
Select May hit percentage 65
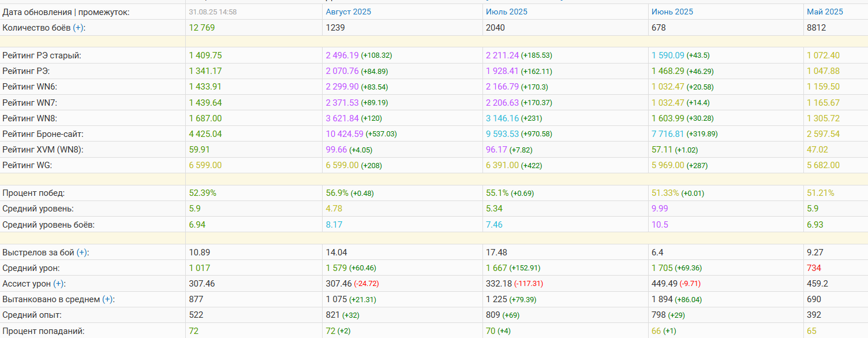point(811,331)
